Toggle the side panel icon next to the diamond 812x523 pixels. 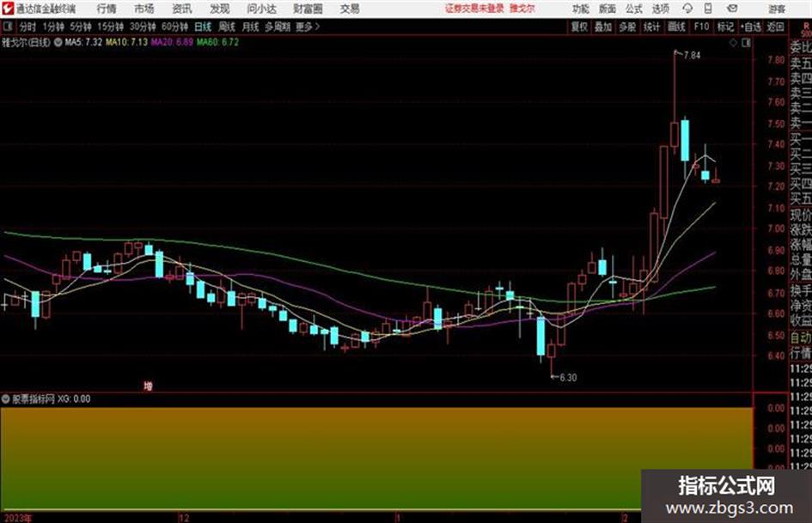tap(746, 43)
